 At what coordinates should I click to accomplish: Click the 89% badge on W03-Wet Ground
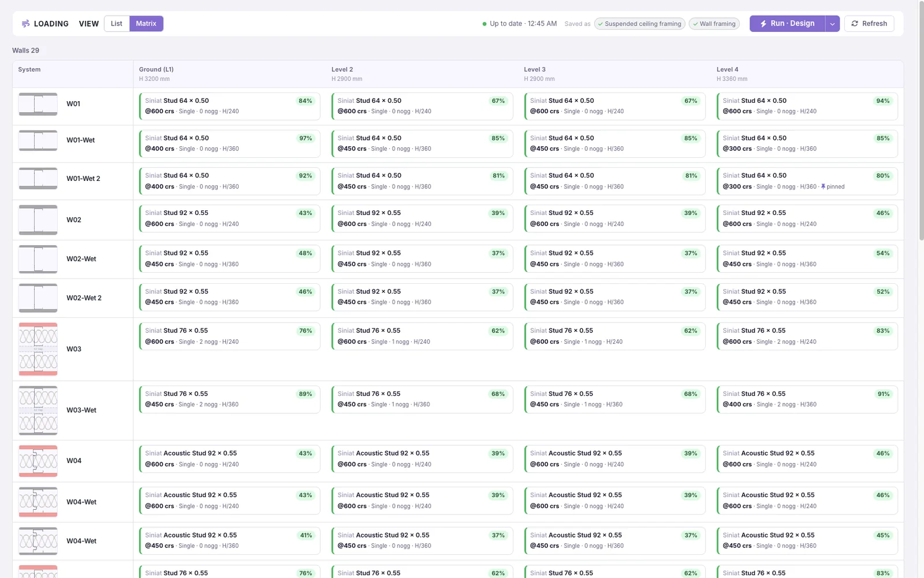point(305,394)
